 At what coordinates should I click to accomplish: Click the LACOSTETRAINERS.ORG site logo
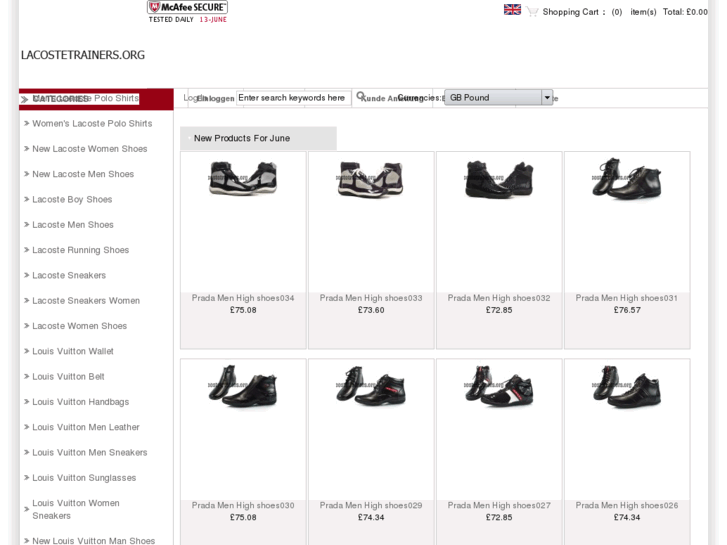click(x=83, y=55)
